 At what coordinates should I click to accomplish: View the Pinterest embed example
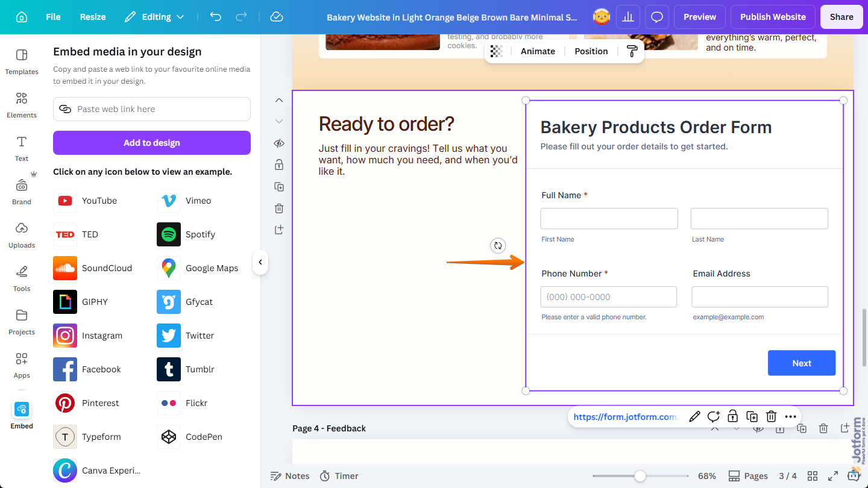click(x=87, y=403)
